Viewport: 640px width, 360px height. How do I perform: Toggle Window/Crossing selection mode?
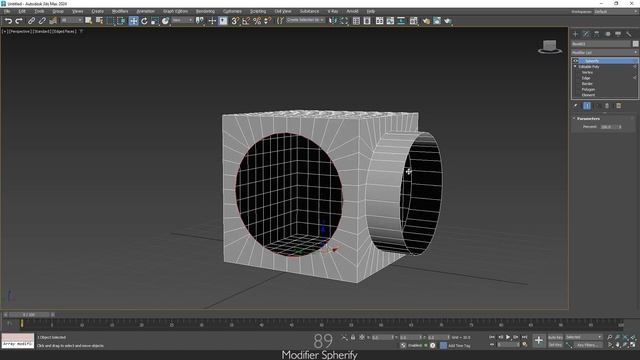pos(121,21)
